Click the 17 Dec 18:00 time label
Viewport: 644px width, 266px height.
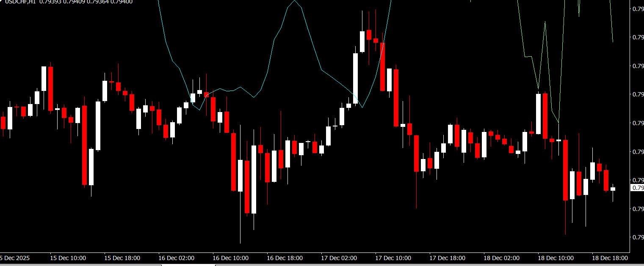tap(448, 258)
